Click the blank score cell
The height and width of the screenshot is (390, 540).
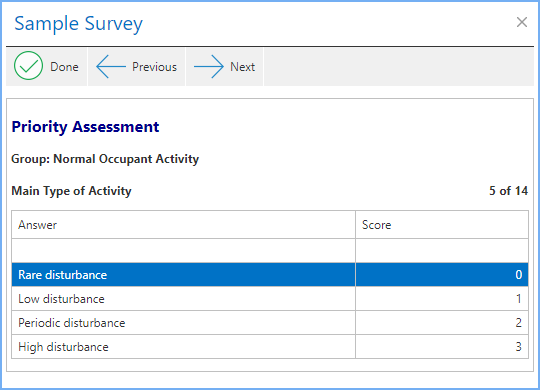pyautogui.click(x=442, y=250)
